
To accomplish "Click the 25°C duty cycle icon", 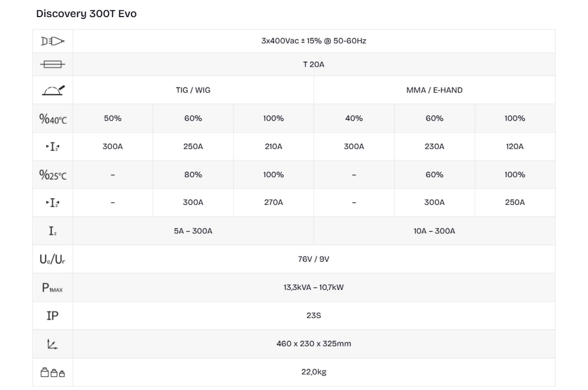I will click(x=53, y=175).
